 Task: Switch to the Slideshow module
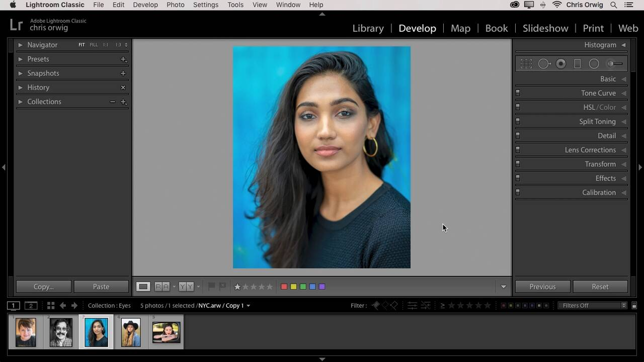pyautogui.click(x=545, y=28)
